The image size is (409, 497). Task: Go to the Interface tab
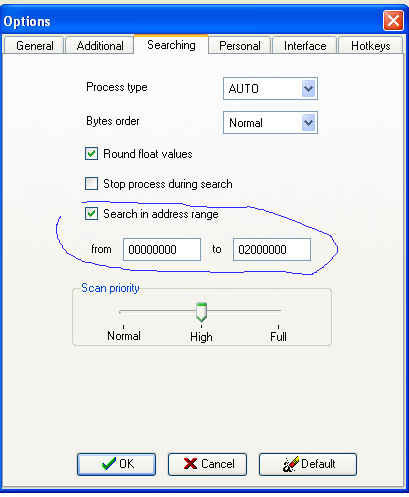[305, 45]
